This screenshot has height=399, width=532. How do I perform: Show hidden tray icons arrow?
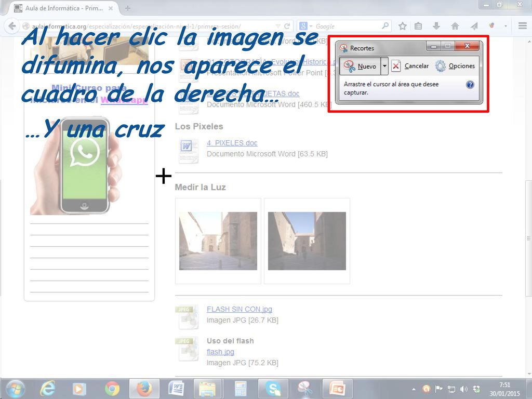pos(414,389)
